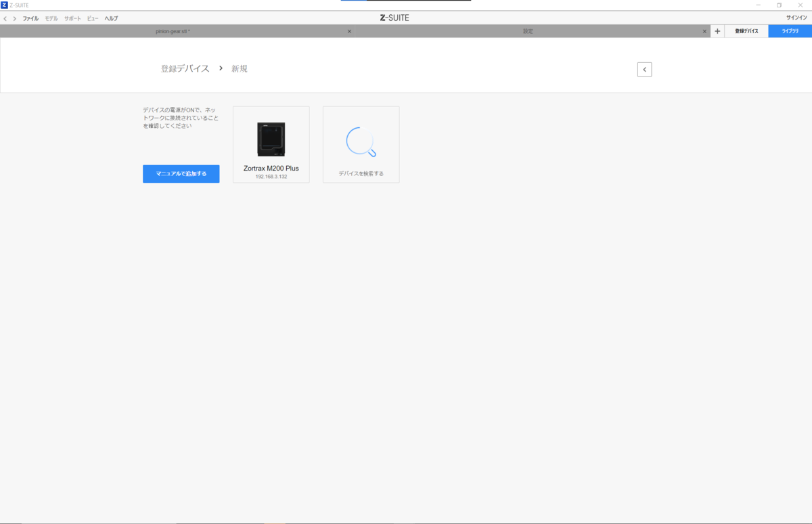Screen dimensions: 812x524
Task: Add a new tab with plus icon
Action: [x=717, y=31]
